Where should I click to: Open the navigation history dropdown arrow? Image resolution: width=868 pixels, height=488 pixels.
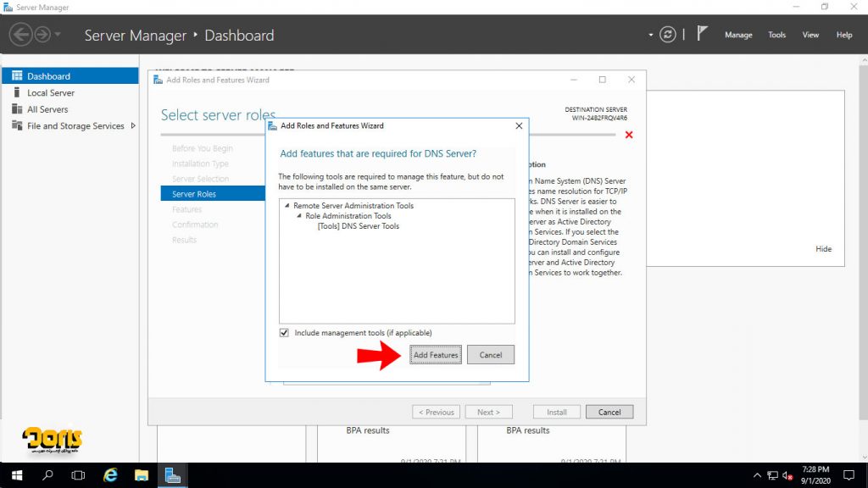pyautogui.click(x=58, y=35)
